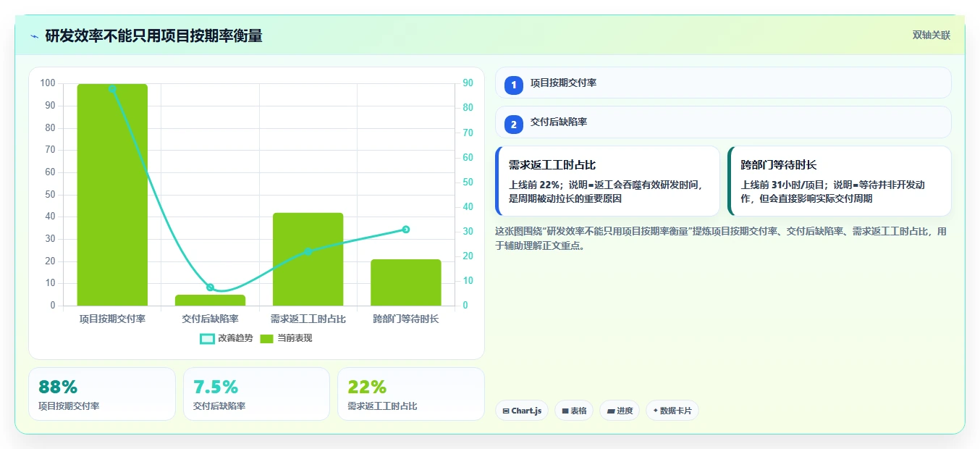The height and width of the screenshot is (449, 980).
Task: Click the 双轴关联 label in header
Action: [x=931, y=35]
